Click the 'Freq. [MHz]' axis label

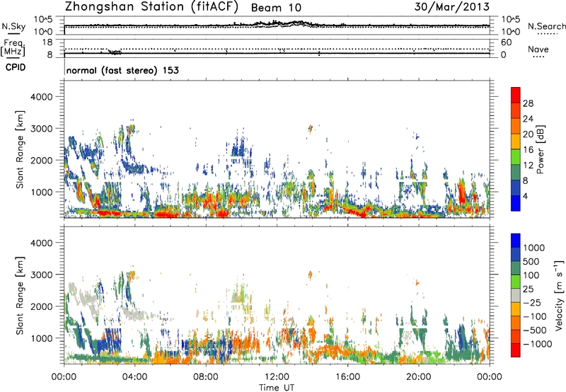coord(13,48)
